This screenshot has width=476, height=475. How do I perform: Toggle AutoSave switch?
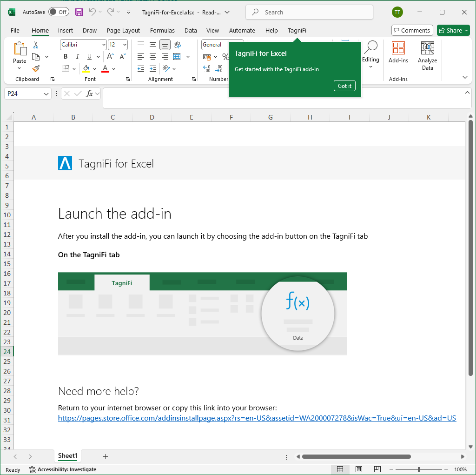click(59, 12)
